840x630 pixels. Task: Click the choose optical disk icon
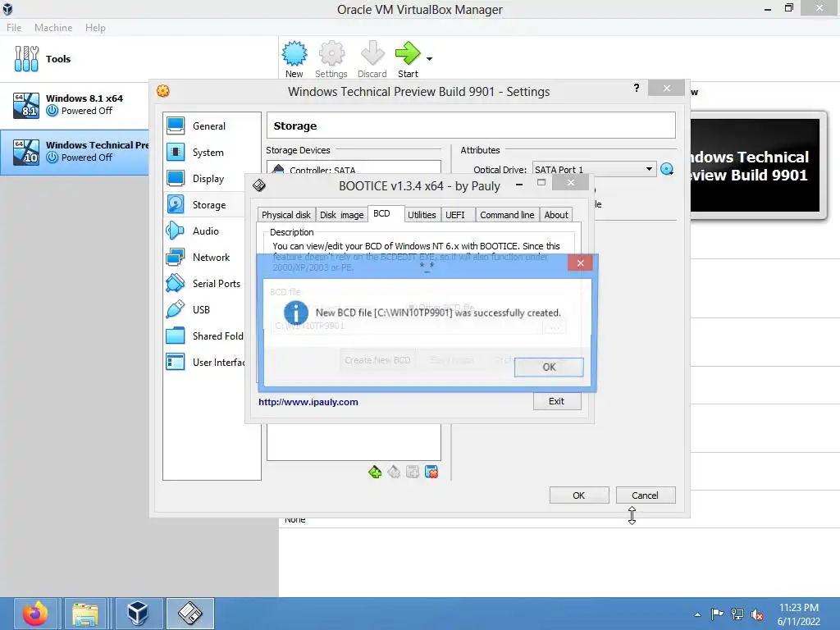pos(667,169)
